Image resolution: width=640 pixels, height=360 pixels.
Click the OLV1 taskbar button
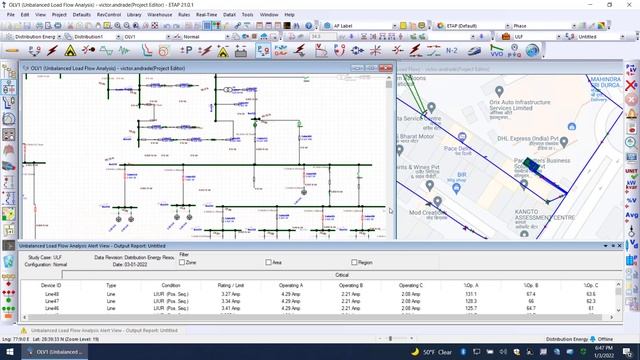pos(55,352)
